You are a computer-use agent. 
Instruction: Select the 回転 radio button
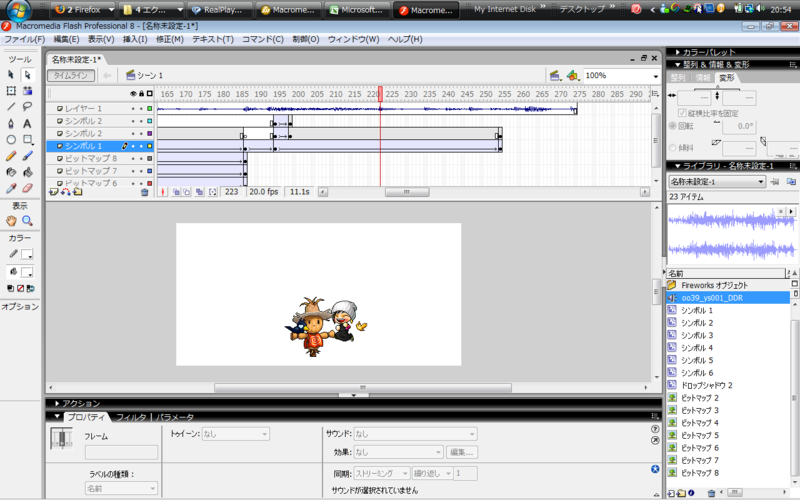click(672, 126)
